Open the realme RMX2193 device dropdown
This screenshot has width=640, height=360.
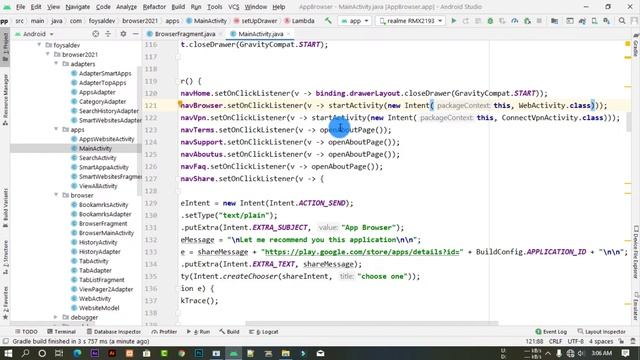tap(411, 21)
